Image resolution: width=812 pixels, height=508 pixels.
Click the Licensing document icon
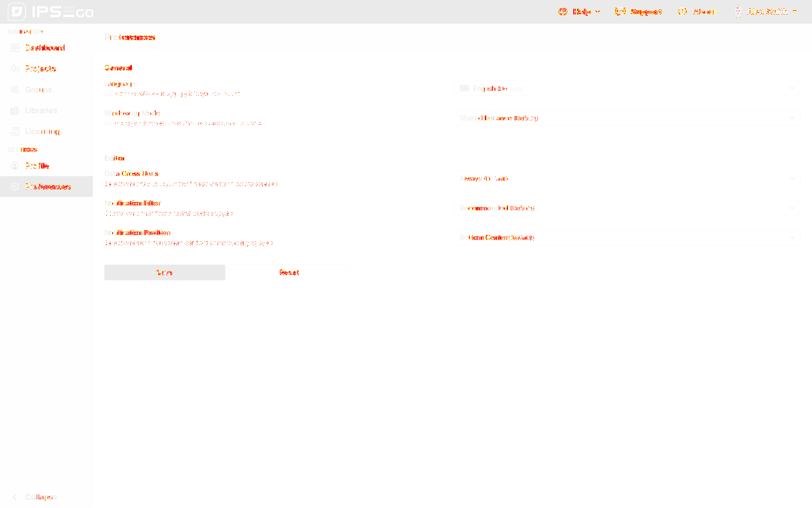[15, 132]
